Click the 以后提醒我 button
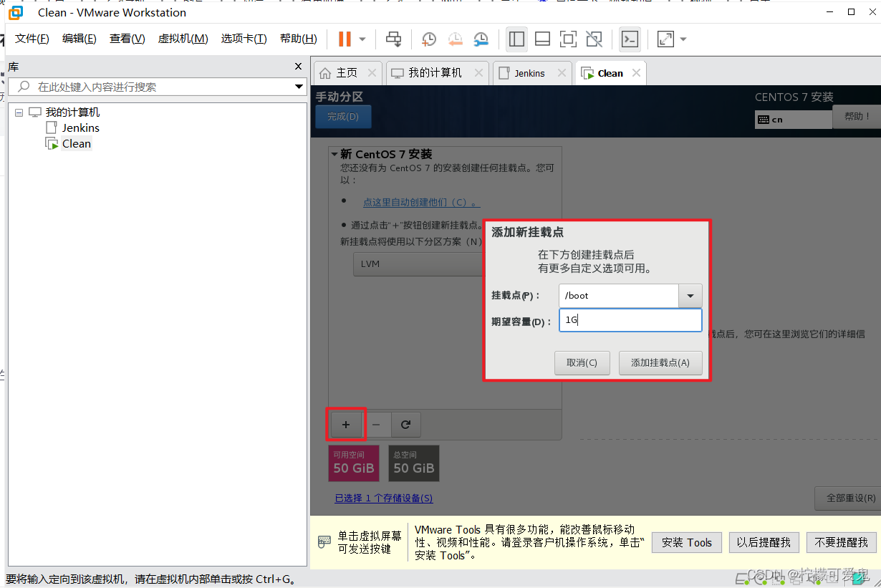Screen dimensions: 881x588 click(764, 543)
